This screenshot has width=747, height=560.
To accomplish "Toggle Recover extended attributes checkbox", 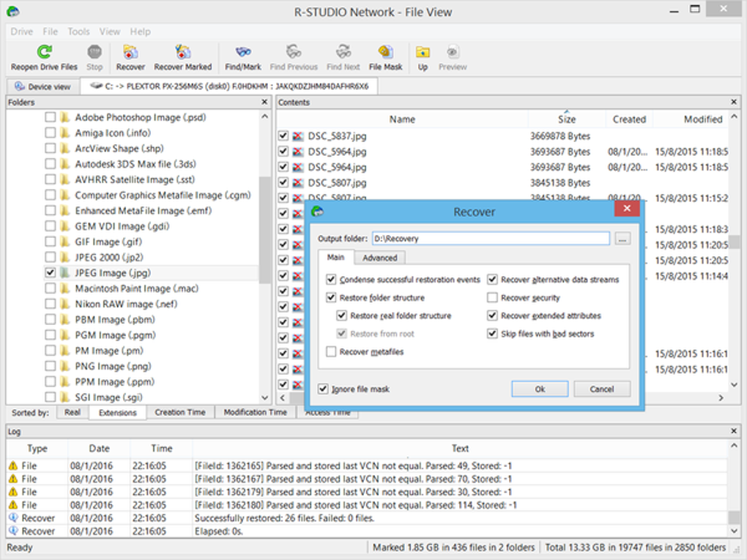I will pos(492,316).
